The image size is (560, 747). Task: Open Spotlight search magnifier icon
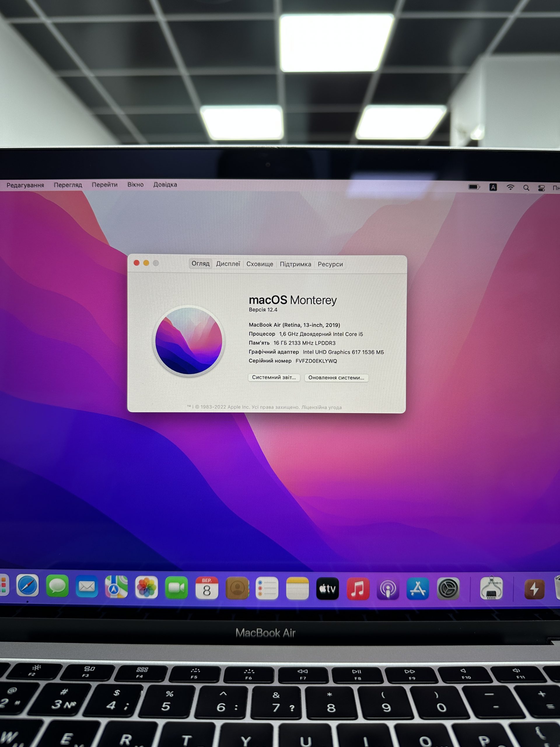526,188
